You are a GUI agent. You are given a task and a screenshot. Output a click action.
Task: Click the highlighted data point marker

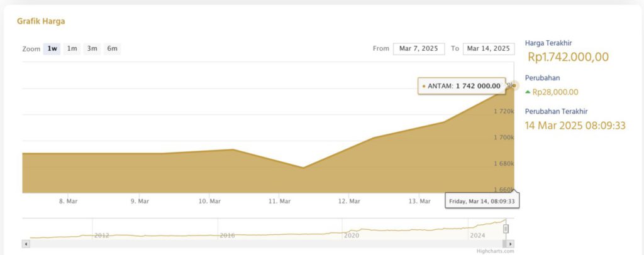pyautogui.click(x=514, y=85)
